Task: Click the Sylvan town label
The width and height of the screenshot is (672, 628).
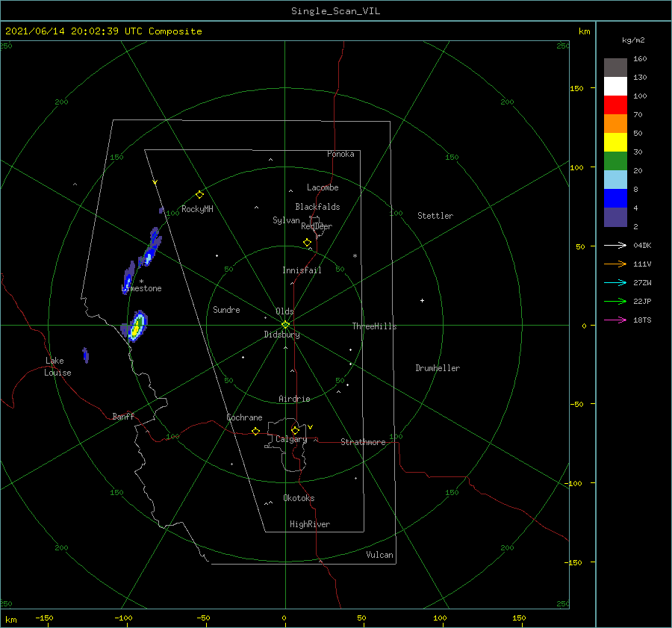Action: coord(286,220)
